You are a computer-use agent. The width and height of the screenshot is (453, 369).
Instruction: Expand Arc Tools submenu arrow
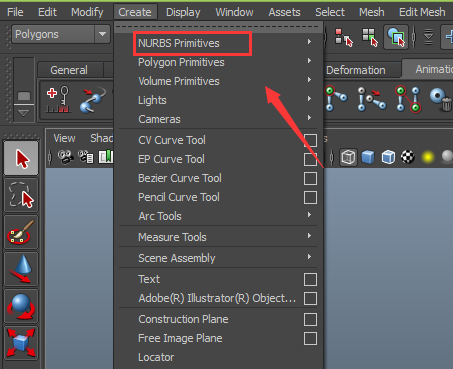[309, 215]
